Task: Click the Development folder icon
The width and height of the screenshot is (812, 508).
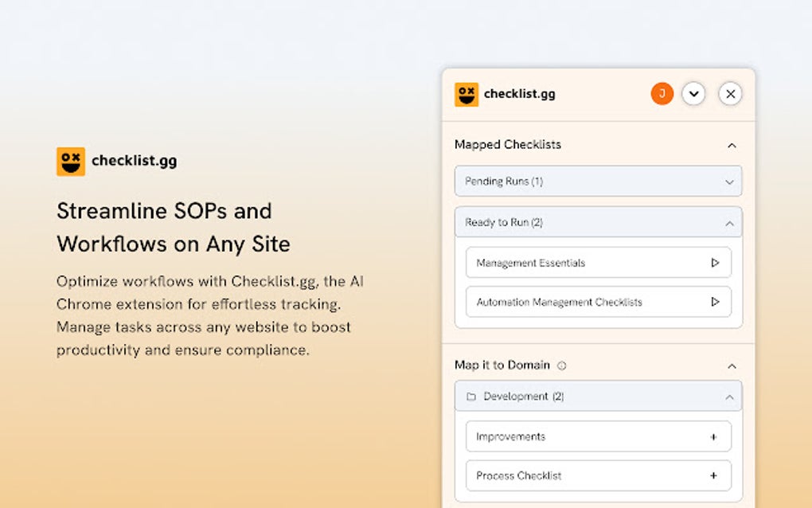Action: tap(470, 397)
